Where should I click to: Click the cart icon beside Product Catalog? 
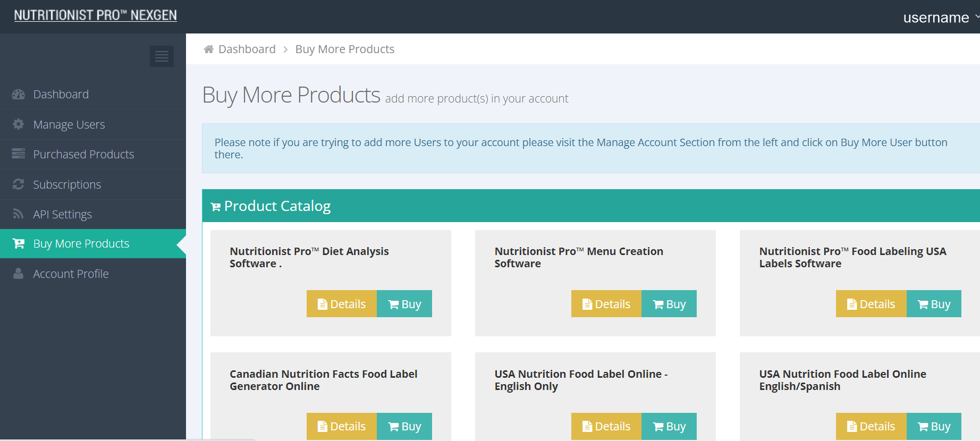pyautogui.click(x=216, y=207)
